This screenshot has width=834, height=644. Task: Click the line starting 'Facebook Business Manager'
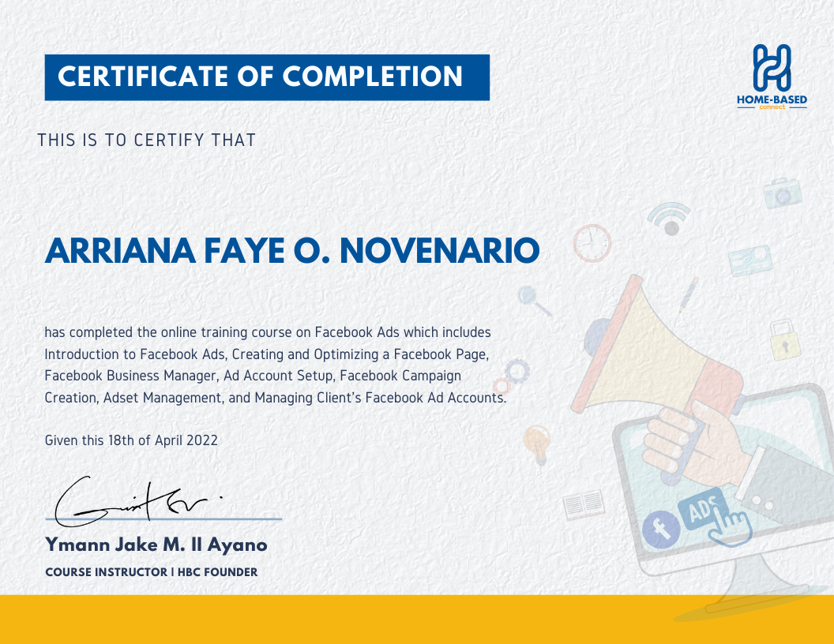click(253, 376)
